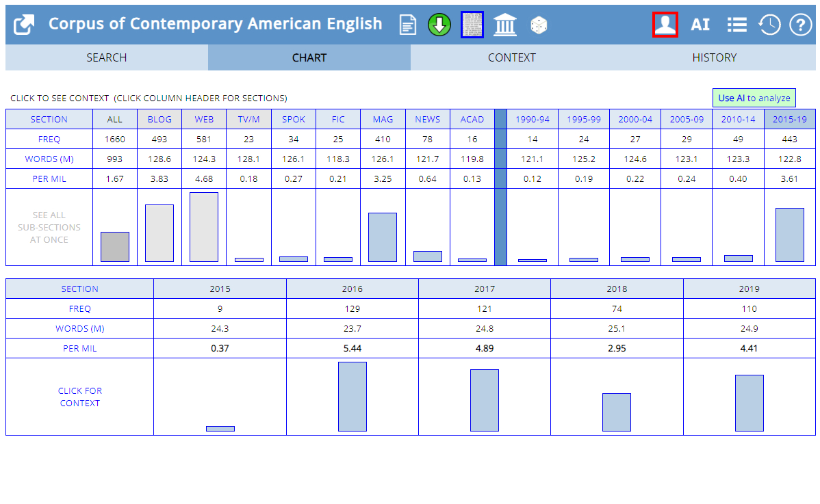Open the clock history icon
The width and height of the screenshot is (820, 504).
click(769, 25)
